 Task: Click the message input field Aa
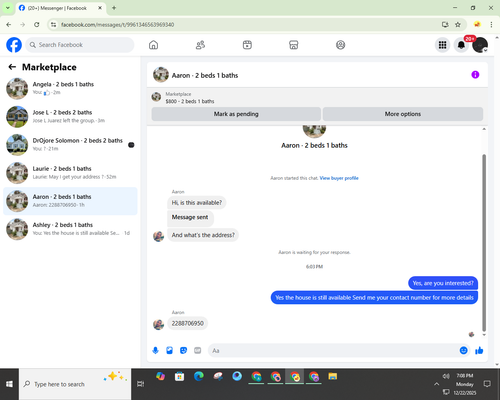(333, 351)
